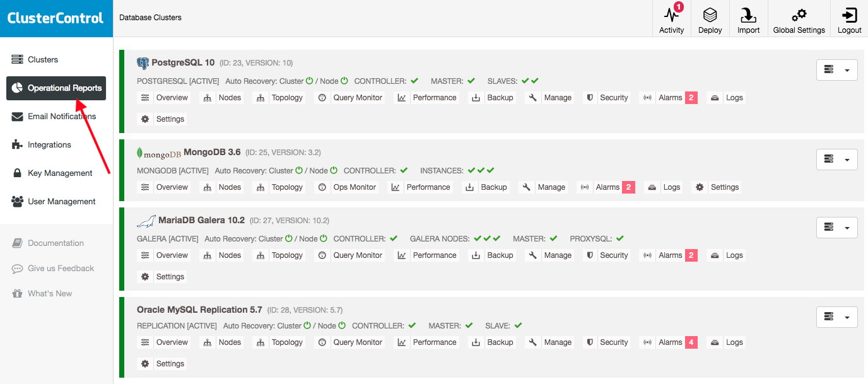Open MongoDB 3.6 Alarms badge
This screenshot has height=384, width=868.
(x=629, y=187)
